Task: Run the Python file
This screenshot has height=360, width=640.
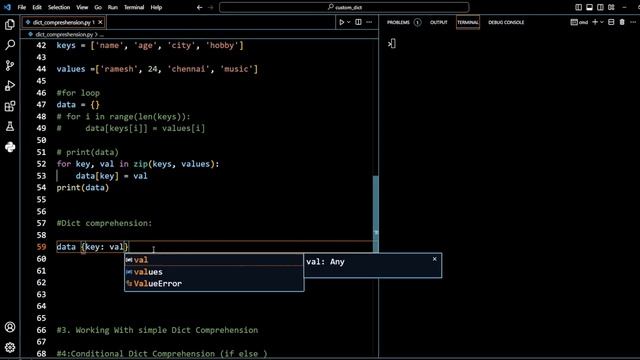Action: tap(342, 22)
